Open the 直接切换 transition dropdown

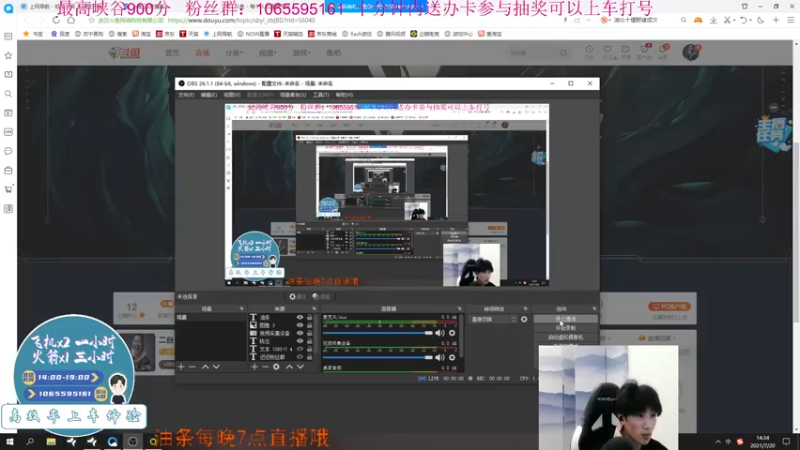click(493, 319)
